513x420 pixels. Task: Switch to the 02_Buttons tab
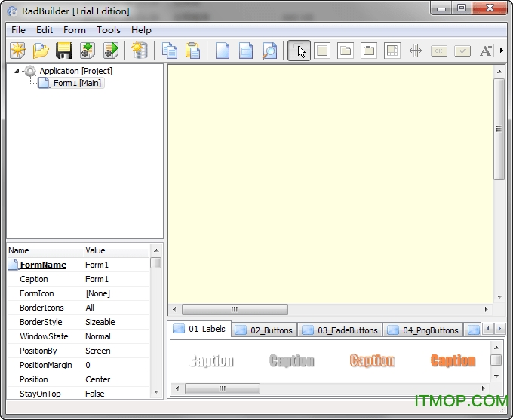[x=264, y=330]
